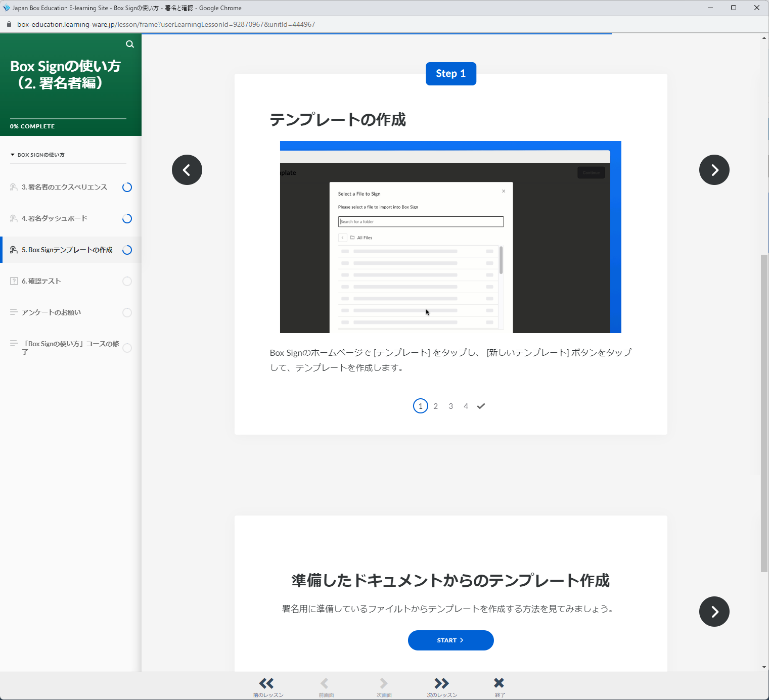Click status circle for 6. 確認テスト
The image size is (769, 700).
[x=127, y=282]
